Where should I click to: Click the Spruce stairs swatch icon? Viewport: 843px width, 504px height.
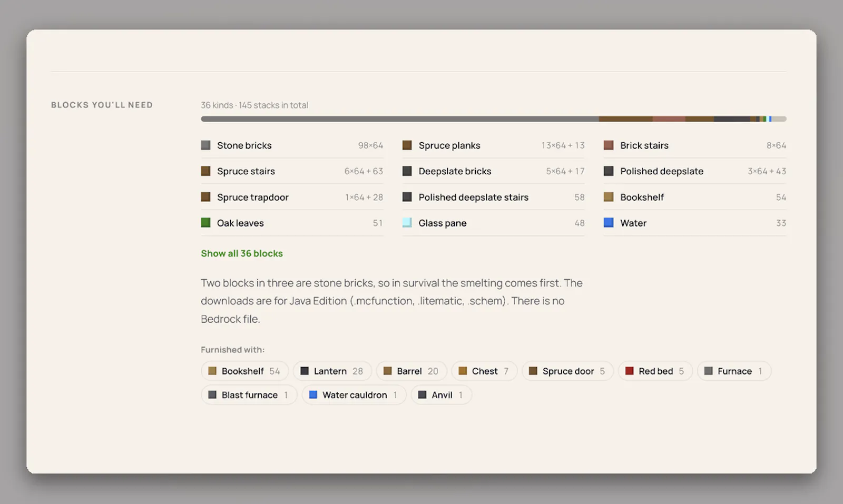click(205, 171)
